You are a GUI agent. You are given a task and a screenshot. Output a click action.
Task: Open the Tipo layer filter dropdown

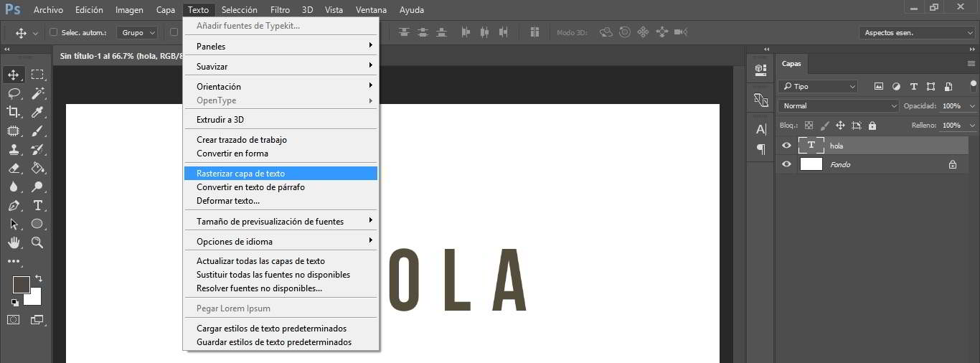coord(818,86)
